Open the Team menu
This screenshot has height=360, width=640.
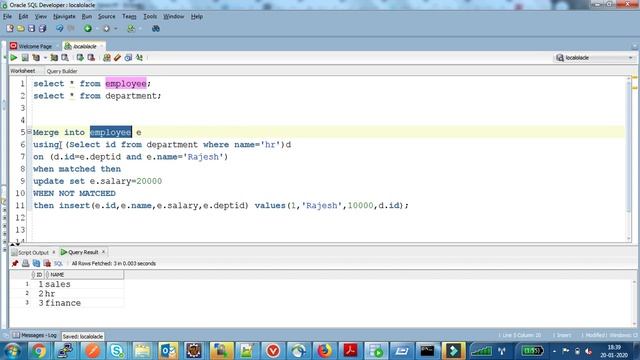(x=129, y=16)
